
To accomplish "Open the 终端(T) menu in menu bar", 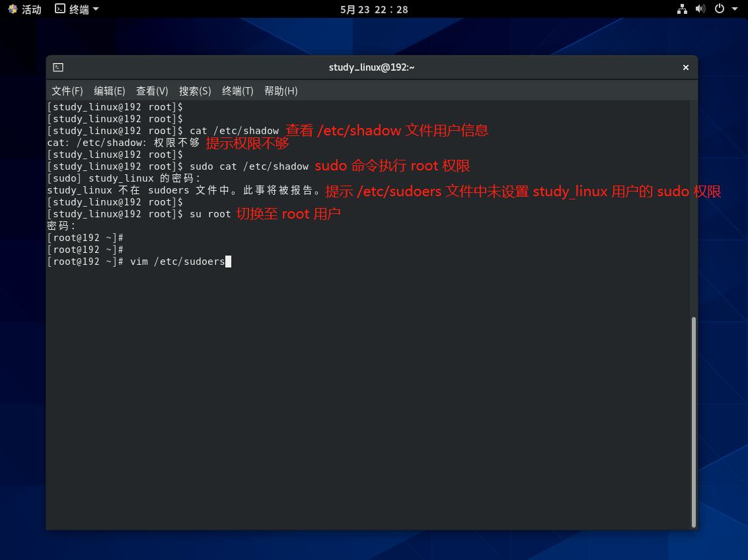I will tap(238, 91).
